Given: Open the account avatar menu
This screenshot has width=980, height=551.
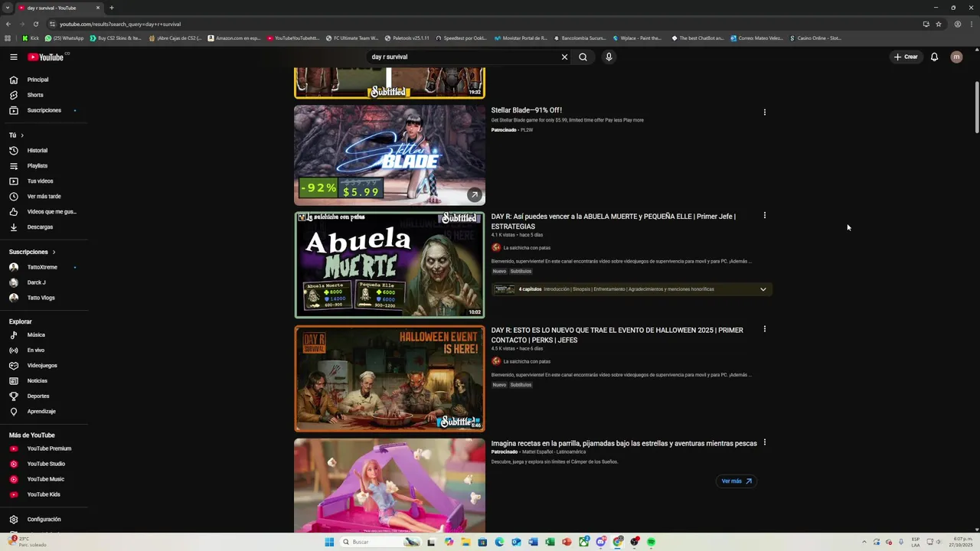Looking at the screenshot, I should click(956, 57).
